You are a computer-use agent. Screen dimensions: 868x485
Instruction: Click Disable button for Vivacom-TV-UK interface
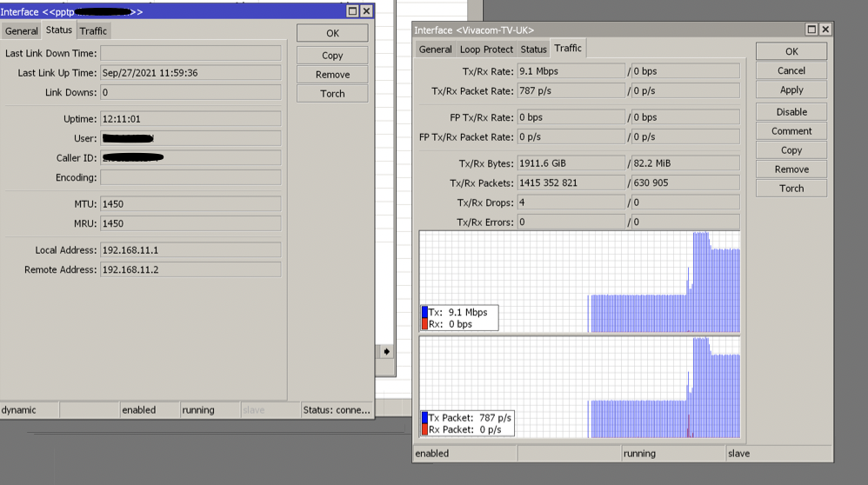point(791,112)
